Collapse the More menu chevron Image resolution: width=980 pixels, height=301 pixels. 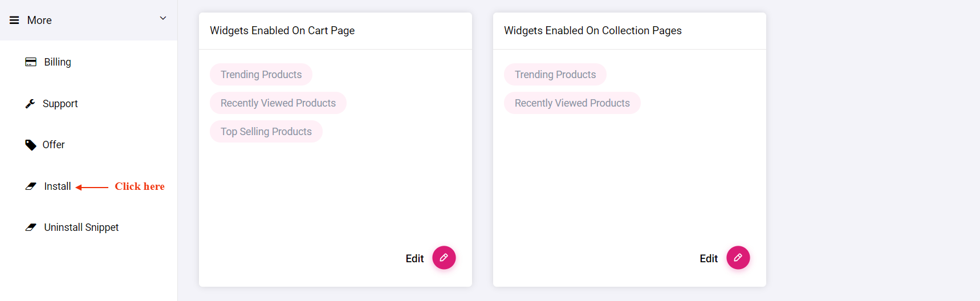[163, 18]
